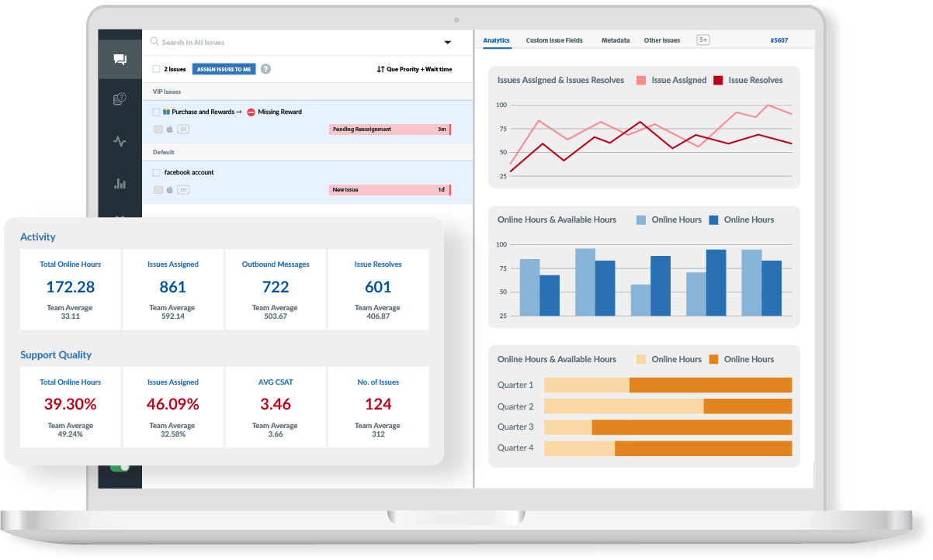Image resolution: width=933 pixels, height=560 pixels.
Task: Click Issues Assigned & Issues Resolves chart title
Action: (560, 80)
